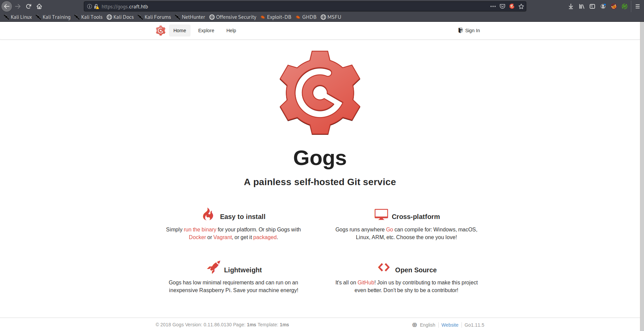Bookmark this page with the star

521,6
